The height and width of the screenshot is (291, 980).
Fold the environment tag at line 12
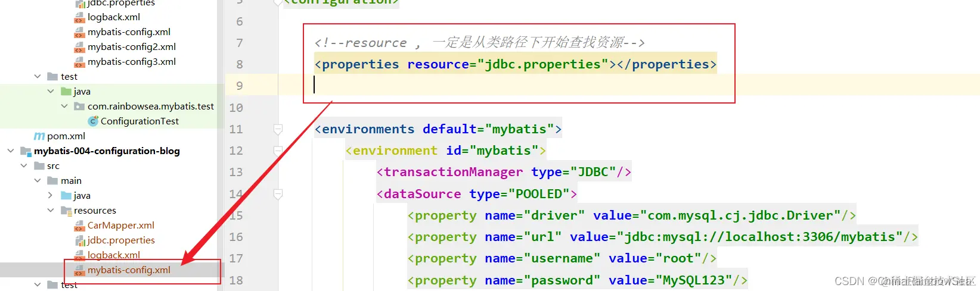[x=278, y=151]
